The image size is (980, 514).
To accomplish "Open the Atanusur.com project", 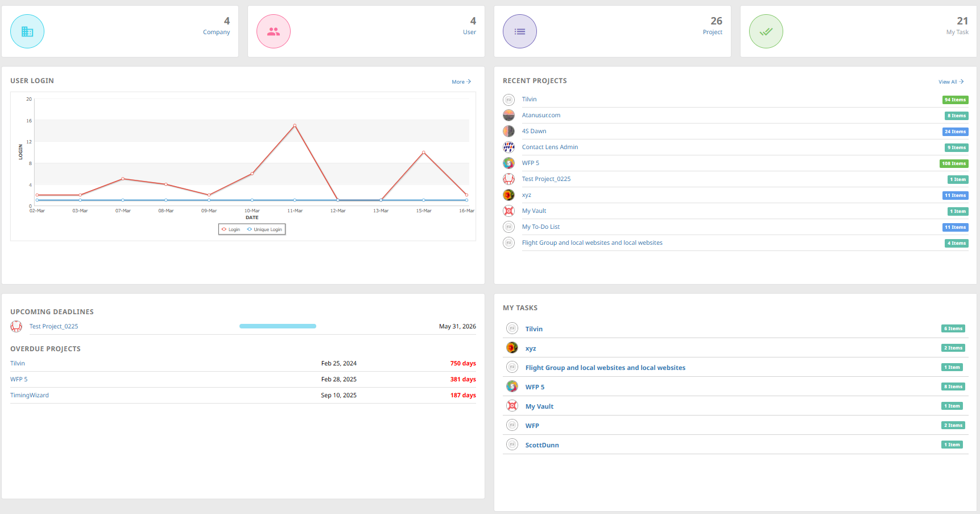I will pyautogui.click(x=541, y=115).
